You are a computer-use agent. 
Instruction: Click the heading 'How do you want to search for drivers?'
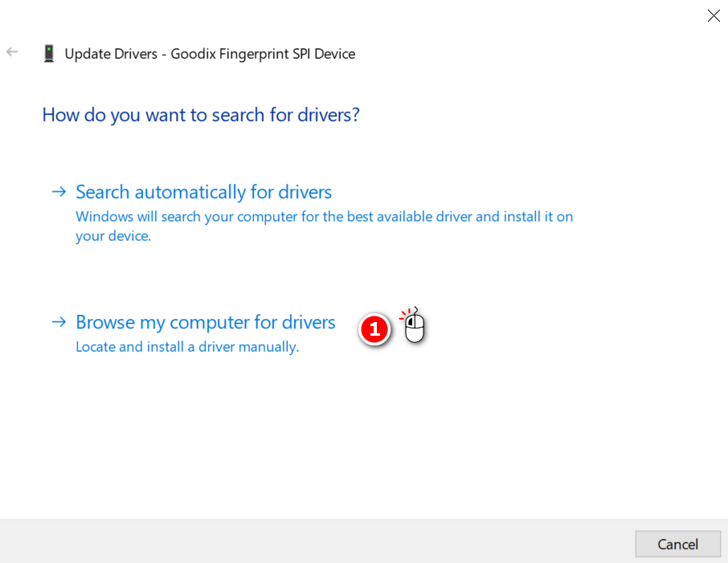(x=200, y=115)
